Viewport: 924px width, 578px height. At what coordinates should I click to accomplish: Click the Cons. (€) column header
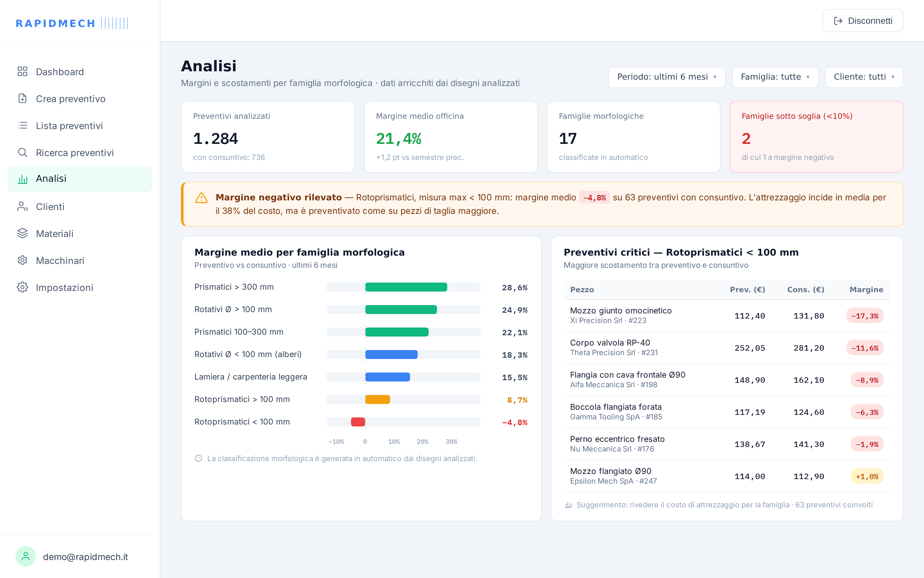[x=806, y=290]
